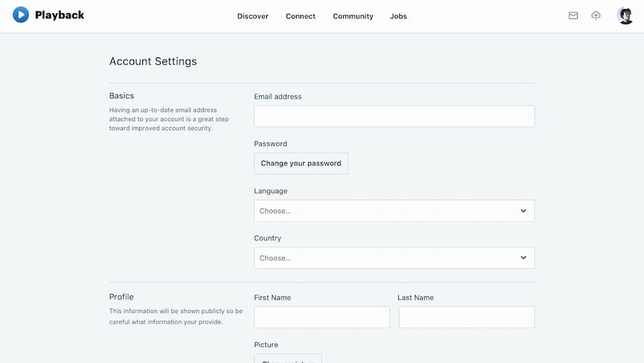This screenshot has height=363, width=644.
Task: Go to the Discover page
Action: pyautogui.click(x=252, y=16)
